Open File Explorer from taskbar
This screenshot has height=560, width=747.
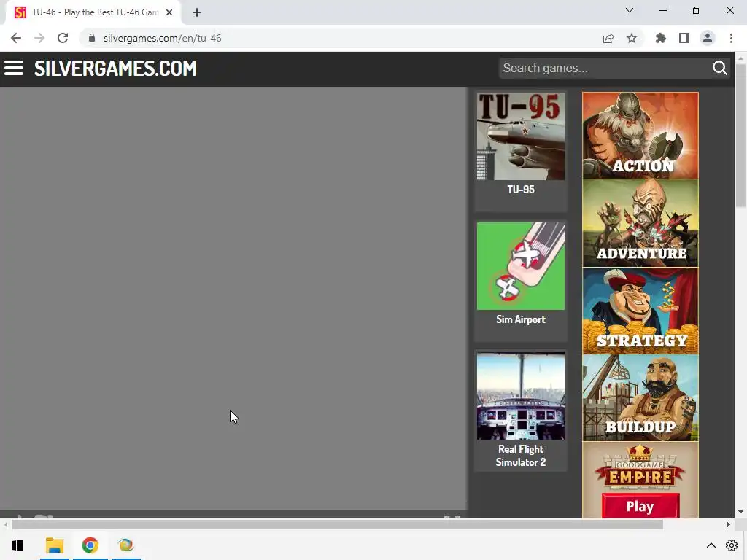pos(54,545)
